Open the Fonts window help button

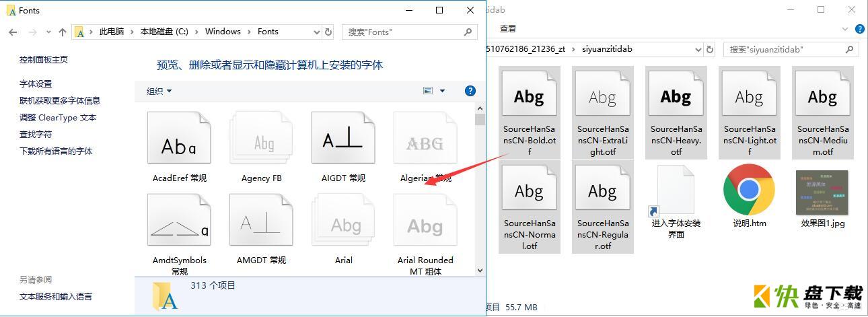pos(470,91)
